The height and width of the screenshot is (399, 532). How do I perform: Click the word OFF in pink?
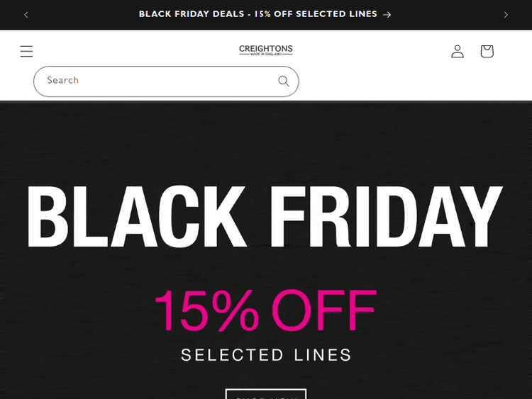(323, 310)
